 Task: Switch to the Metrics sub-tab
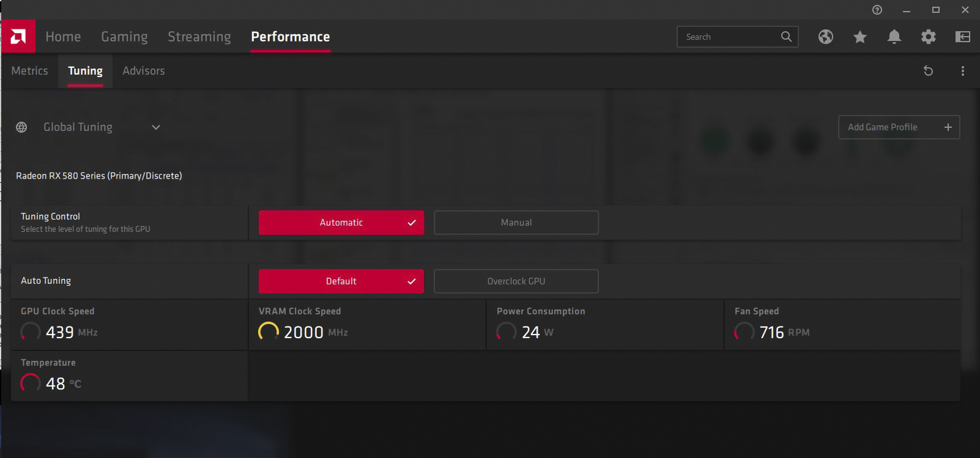tap(29, 71)
